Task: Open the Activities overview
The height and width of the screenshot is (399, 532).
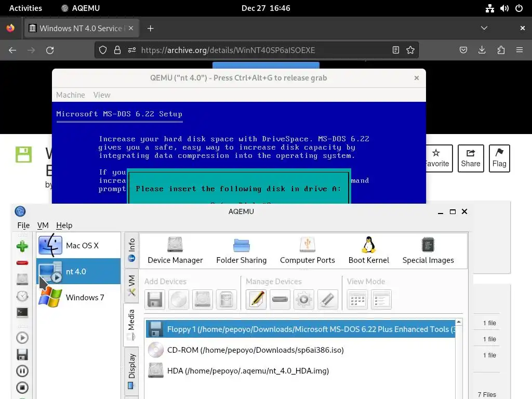Action: [x=25, y=8]
